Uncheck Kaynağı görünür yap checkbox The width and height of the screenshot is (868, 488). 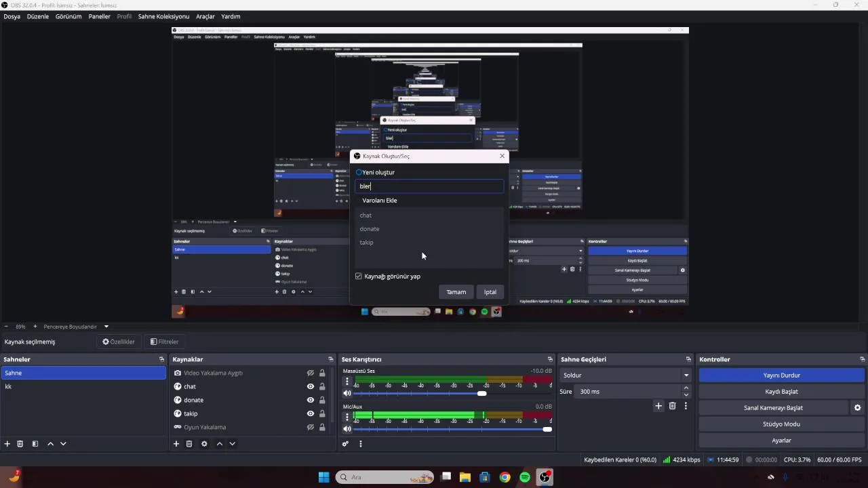point(359,277)
